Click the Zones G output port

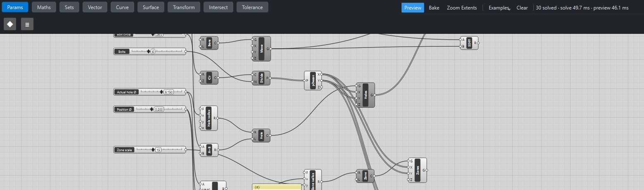(426, 170)
